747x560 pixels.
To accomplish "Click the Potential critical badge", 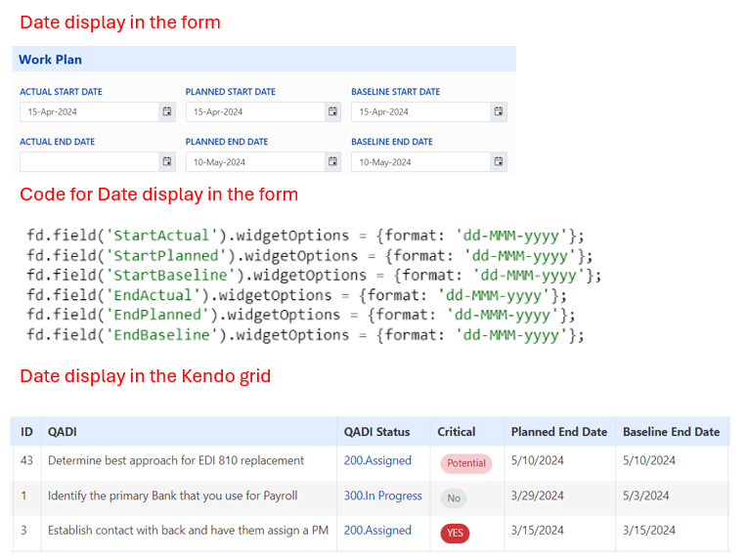I will point(466,463).
